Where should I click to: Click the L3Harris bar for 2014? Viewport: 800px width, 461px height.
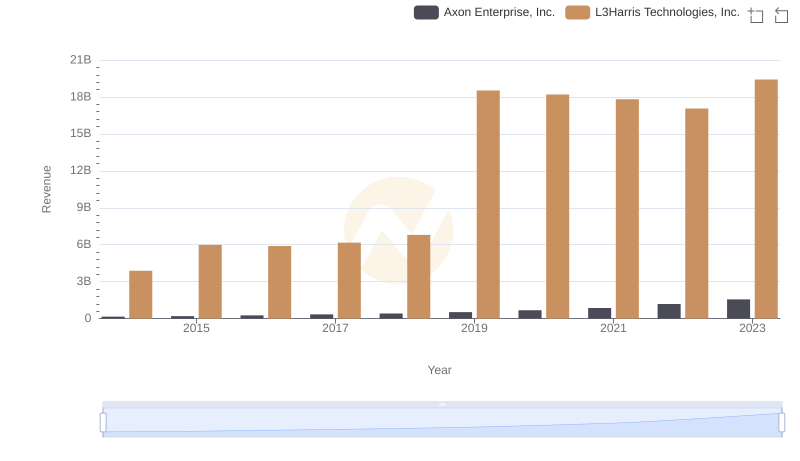click(x=140, y=295)
